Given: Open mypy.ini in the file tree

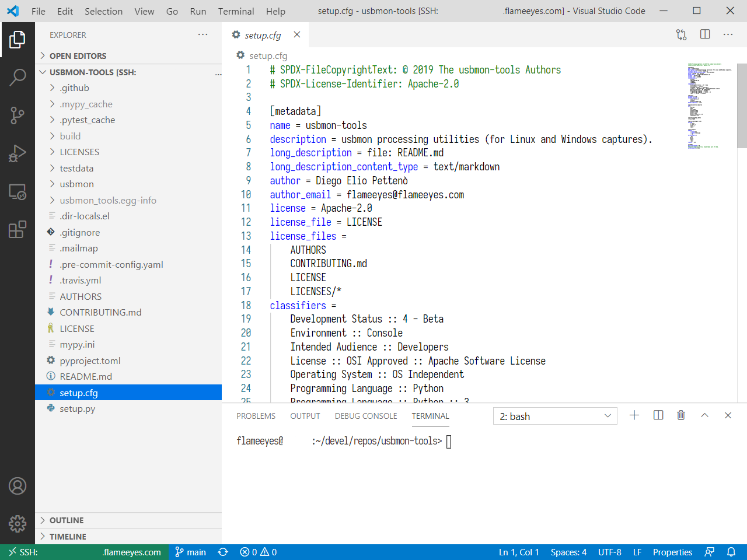Looking at the screenshot, I should click(128, 345).
